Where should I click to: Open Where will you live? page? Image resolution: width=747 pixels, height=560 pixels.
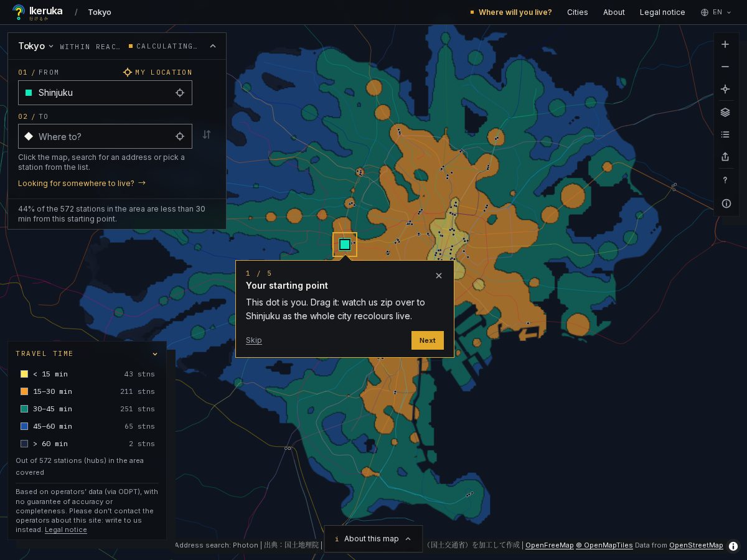(511, 12)
